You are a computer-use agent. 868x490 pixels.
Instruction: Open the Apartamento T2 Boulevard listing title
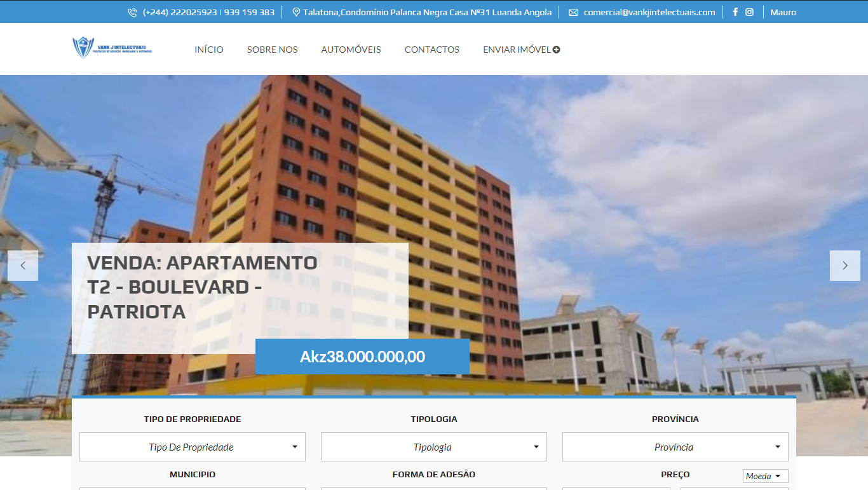click(202, 287)
